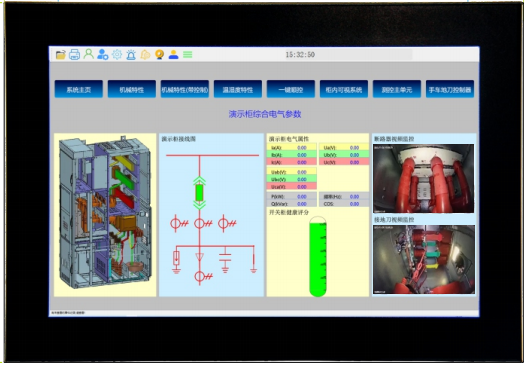
Task: Switch to 机械特性 page
Action: click(x=132, y=89)
